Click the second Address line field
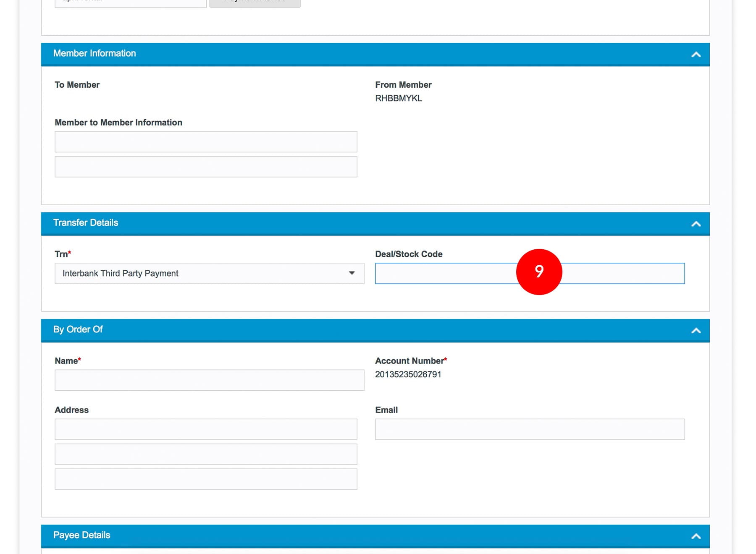Screen dimensions: 756x554 coord(206,454)
